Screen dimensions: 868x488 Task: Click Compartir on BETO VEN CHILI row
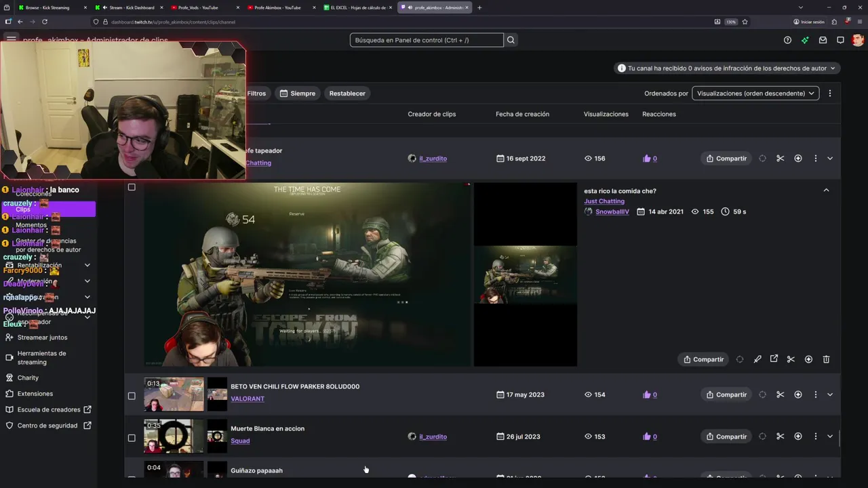tap(726, 394)
